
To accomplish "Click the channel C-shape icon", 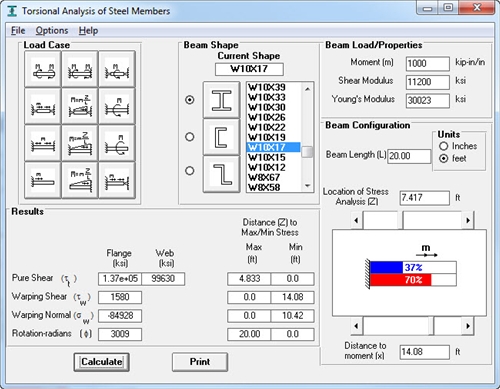I will 221,137.
